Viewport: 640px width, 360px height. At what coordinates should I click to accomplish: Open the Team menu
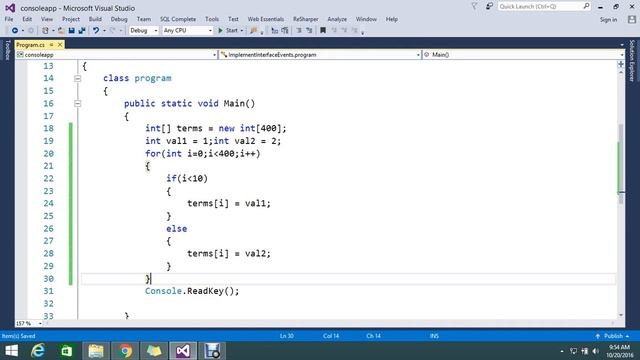(x=144, y=19)
